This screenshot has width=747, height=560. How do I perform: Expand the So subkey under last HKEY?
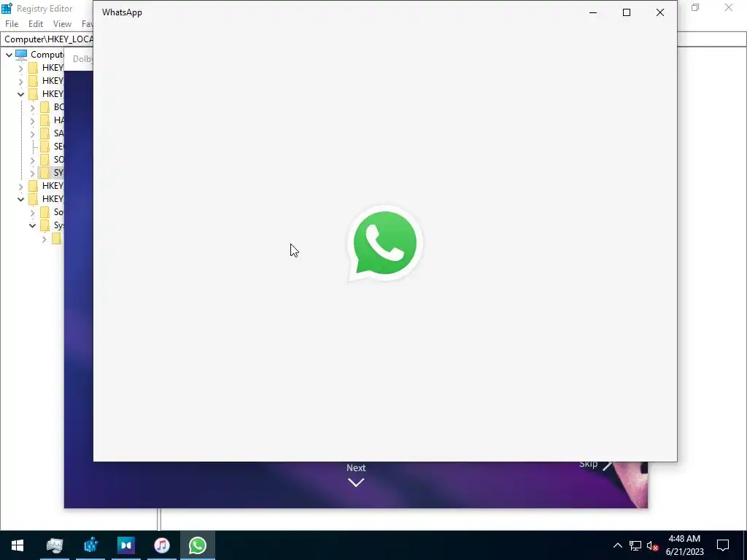click(32, 212)
